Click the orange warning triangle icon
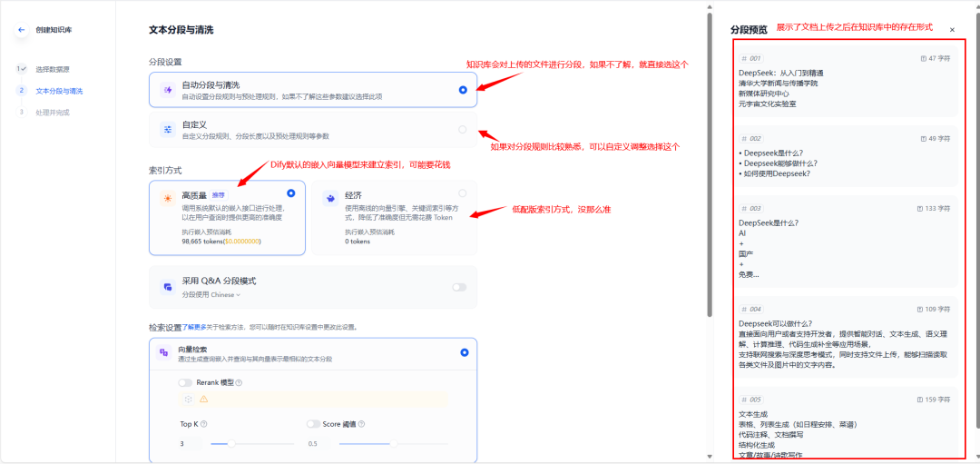The width and height of the screenshot is (980, 464). [x=204, y=399]
